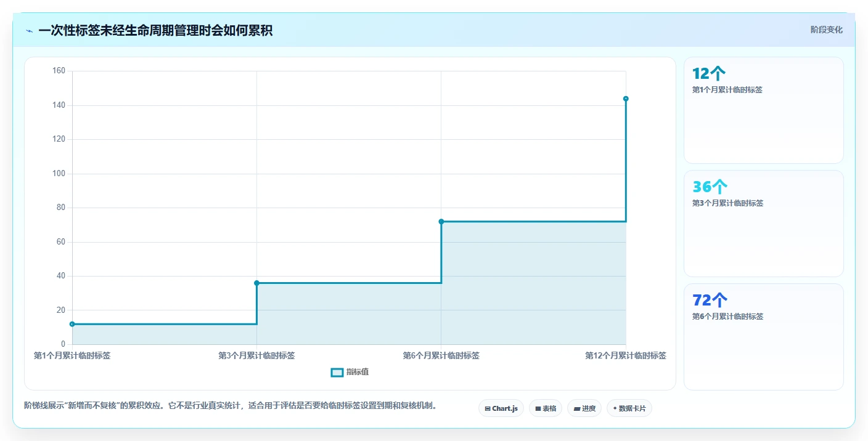Click y-axis tick label 80

pyautogui.click(x=60, y=208)
